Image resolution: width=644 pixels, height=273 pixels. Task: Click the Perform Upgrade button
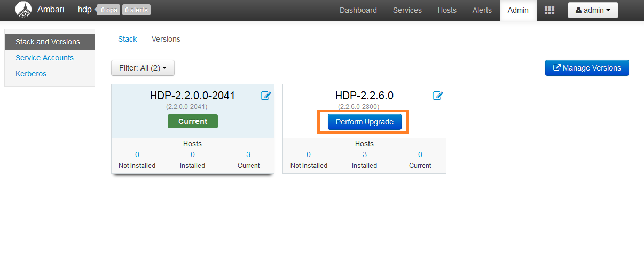tap(365, 122)
